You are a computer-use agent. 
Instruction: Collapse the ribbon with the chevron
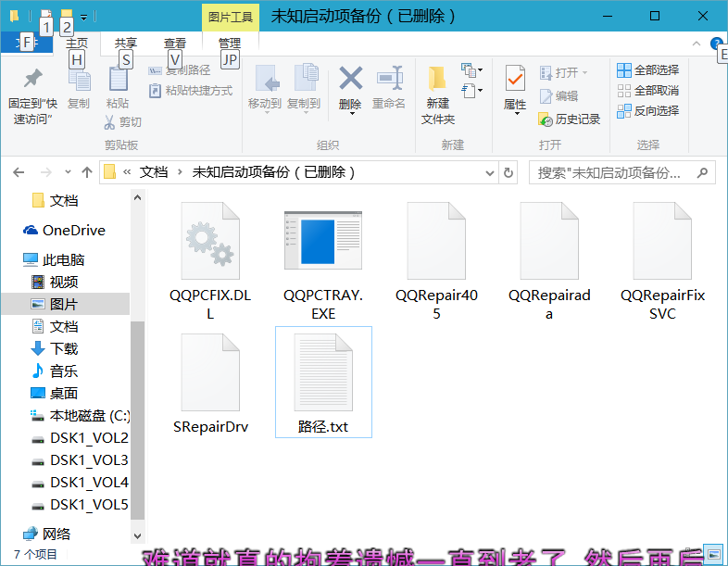pyautogui.click(x=696, y=44)
